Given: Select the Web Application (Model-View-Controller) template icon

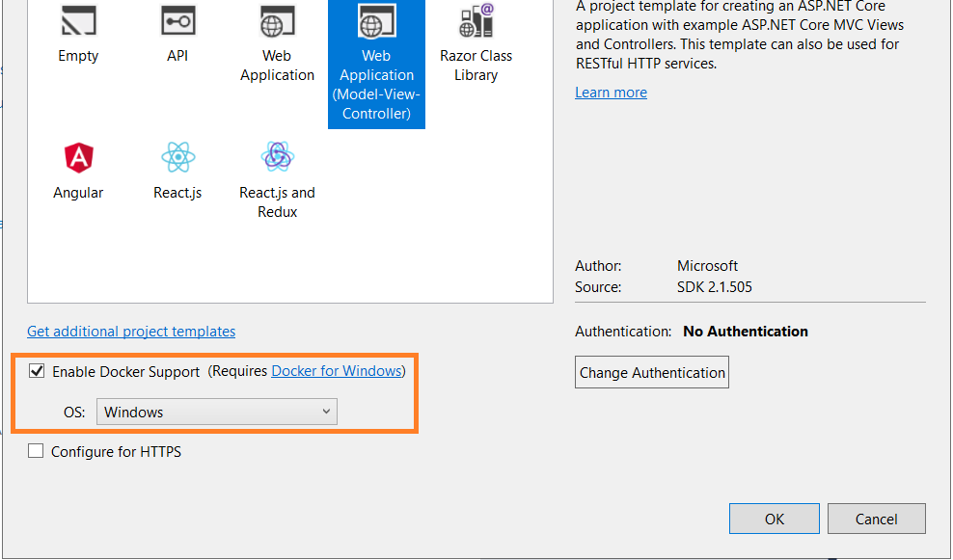Looking at the screenshot, I should [376, 20].
